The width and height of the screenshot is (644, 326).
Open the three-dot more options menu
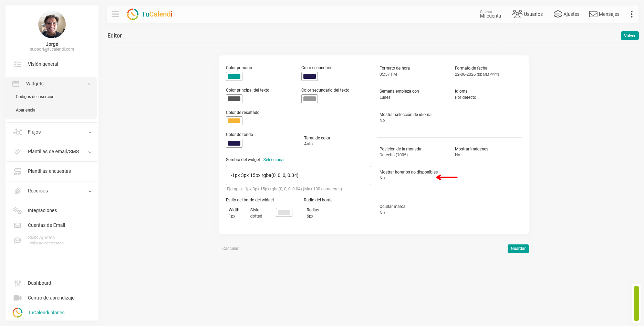tap(632, 14)
